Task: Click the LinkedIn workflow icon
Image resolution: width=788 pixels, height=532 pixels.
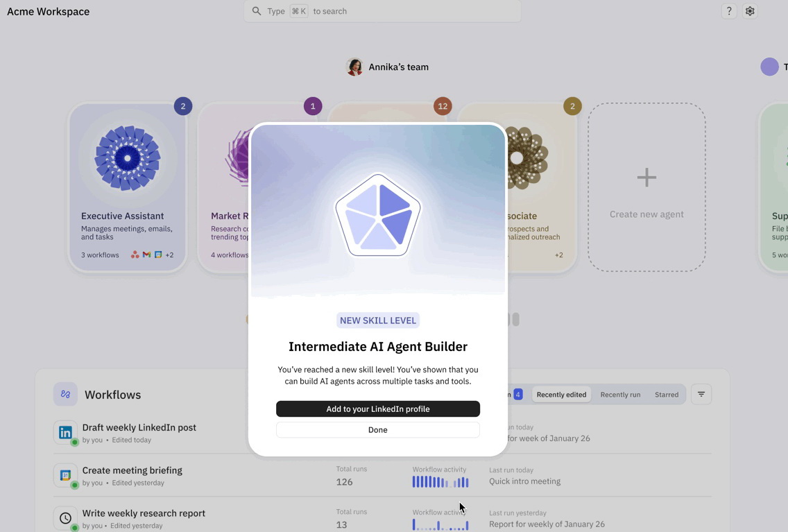Action: (x=65, y=433)
